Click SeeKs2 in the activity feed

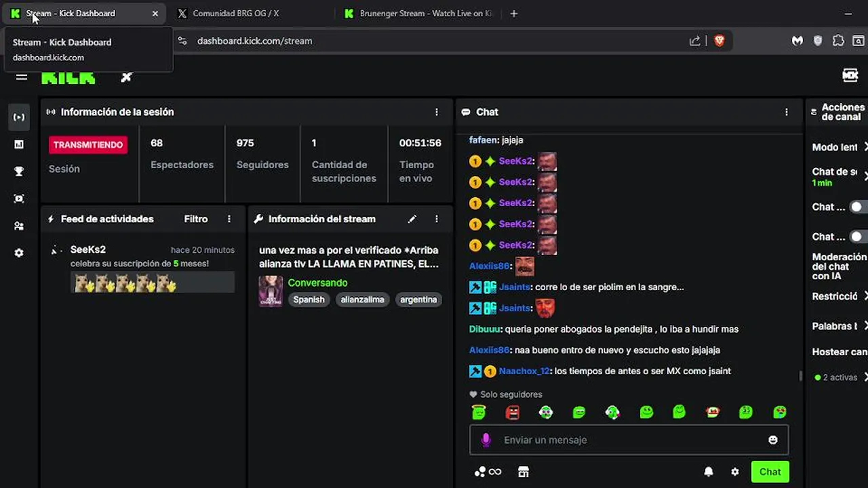click(88, 249)
